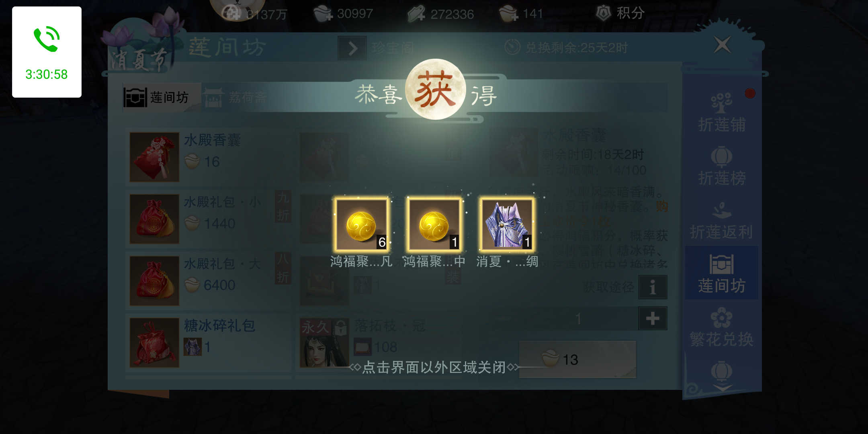Open the 折莲榜 lantern icon
The width and height of the screenshot is (868, 434).
(722, 166)
